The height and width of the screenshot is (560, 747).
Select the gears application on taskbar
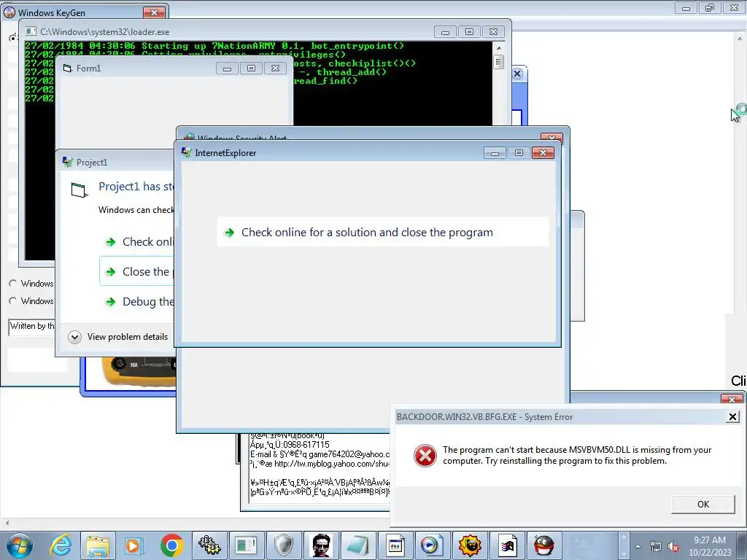click(x=209, y=545)
